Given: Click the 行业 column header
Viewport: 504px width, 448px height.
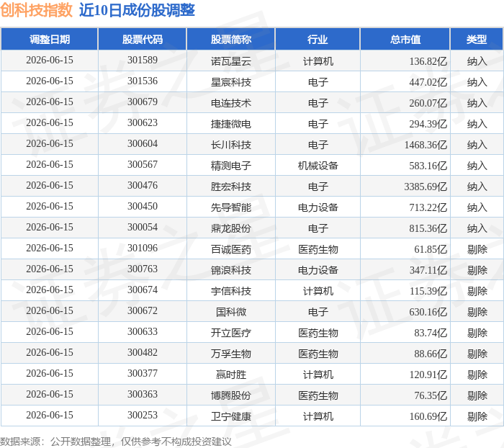Looking at the screenshot, I should (318, 39).
